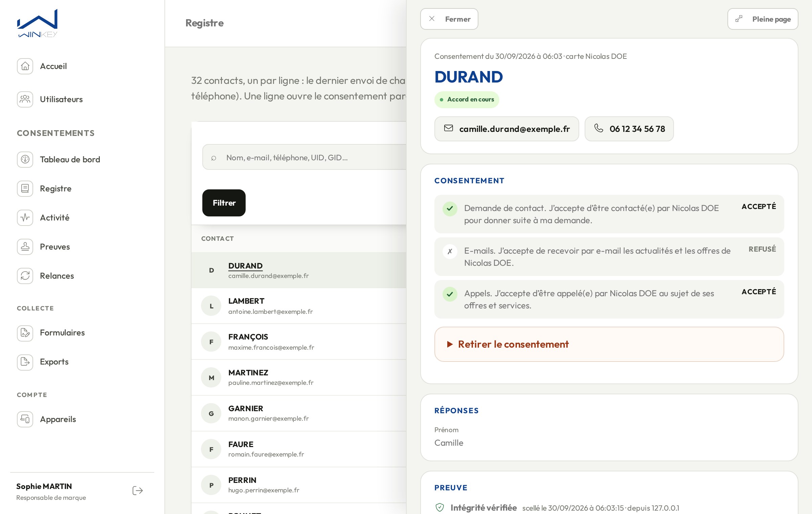Click the green check for Demande de contact

click(x=450, y=209)
